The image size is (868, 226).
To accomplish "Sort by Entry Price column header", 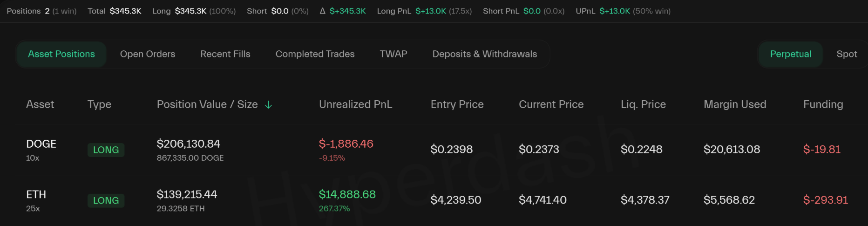I will click(457, 104).
